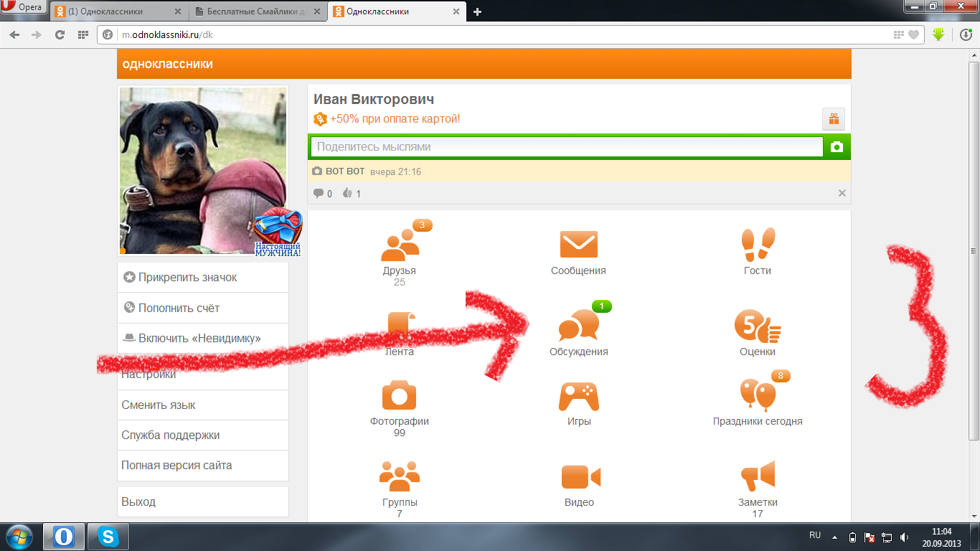Open the Друзья friends icon
The image size is (980, 551).
tap(400, 246)
